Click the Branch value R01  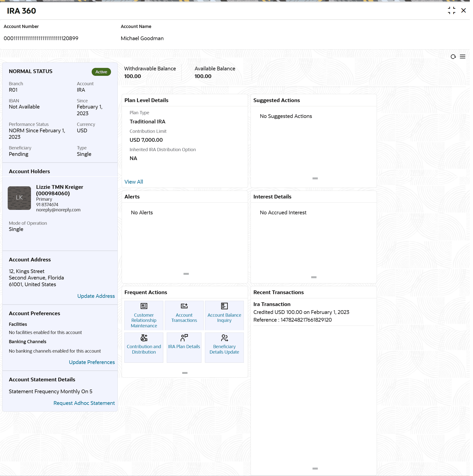coord(13,90)
